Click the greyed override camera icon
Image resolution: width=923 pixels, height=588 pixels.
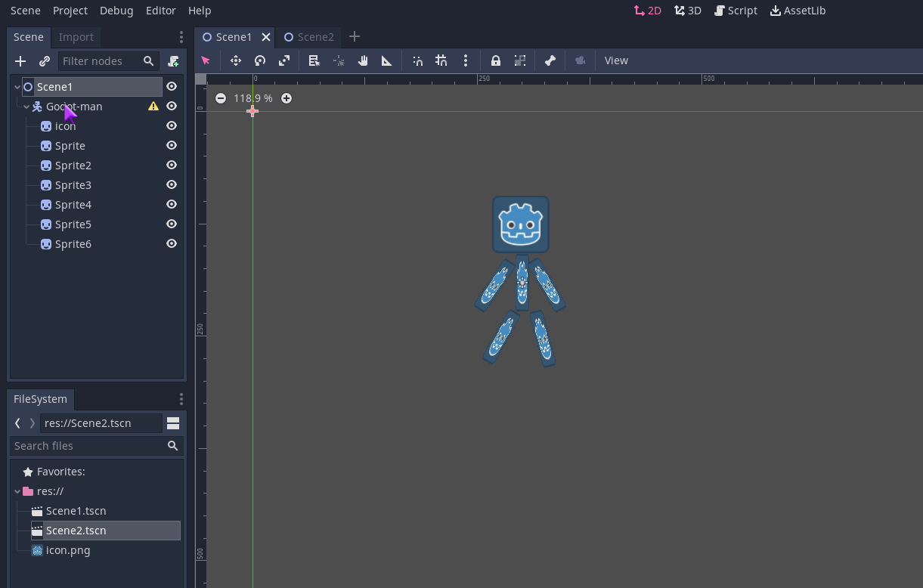581,60
